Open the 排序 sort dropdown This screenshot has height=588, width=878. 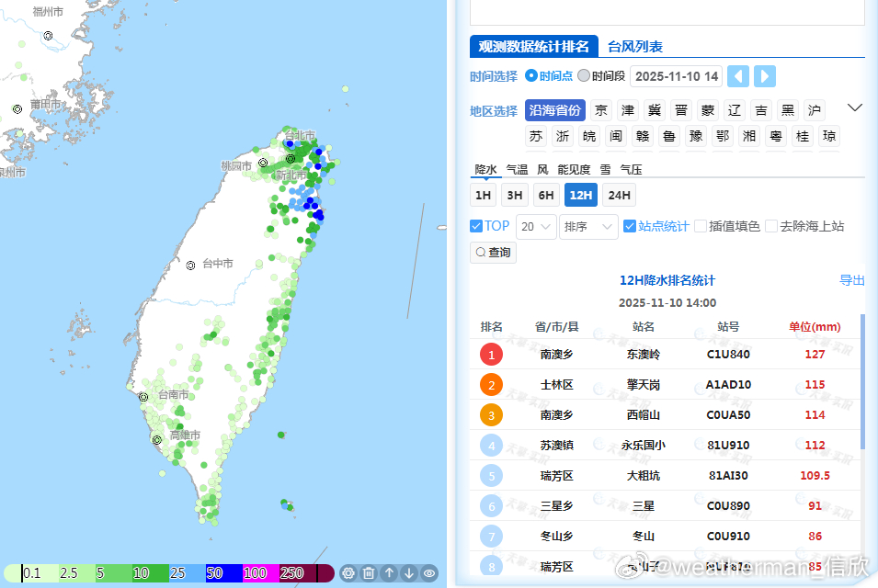point(588,226)
